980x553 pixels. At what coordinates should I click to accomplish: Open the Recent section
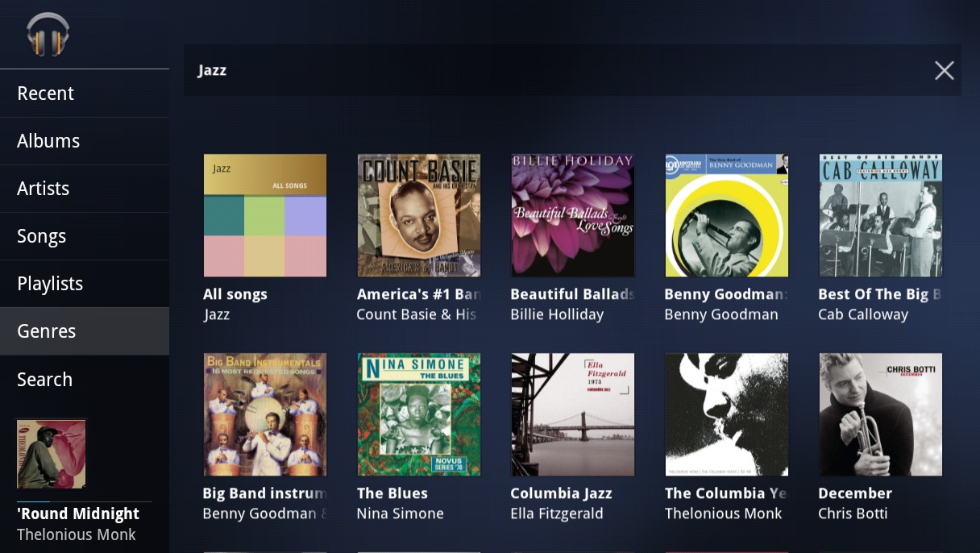coord(85,94)
